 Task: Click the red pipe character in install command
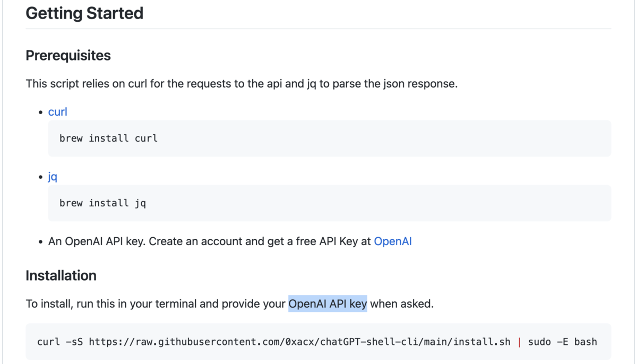[519, 342]
